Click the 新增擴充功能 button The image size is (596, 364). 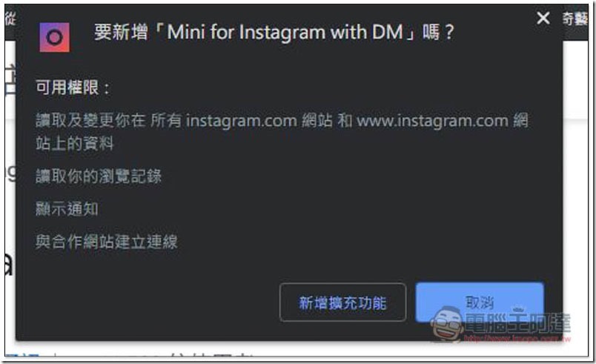pos(342,302)
